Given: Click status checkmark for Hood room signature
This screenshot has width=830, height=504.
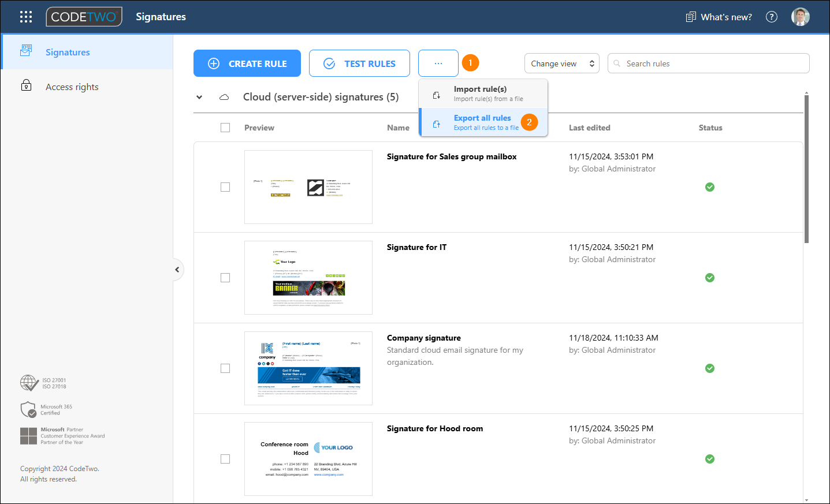Looking at the screenshot, I should pos(710,459).
